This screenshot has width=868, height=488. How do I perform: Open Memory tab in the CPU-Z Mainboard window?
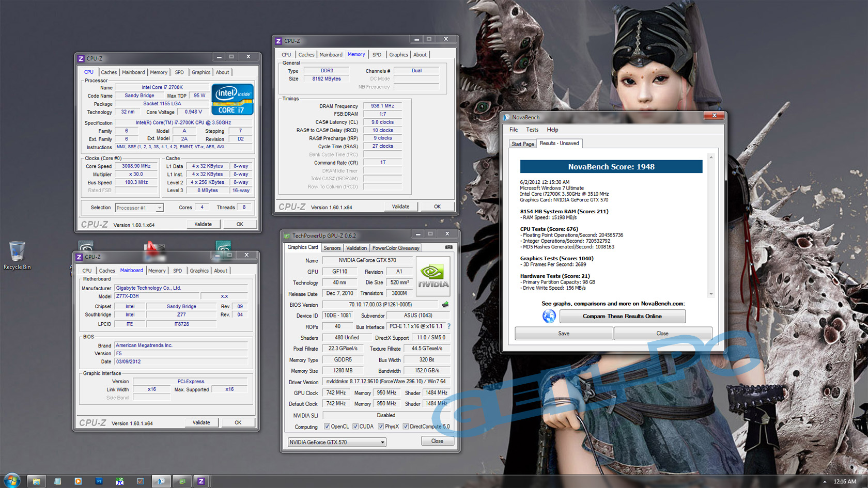(x=157, y=271)
